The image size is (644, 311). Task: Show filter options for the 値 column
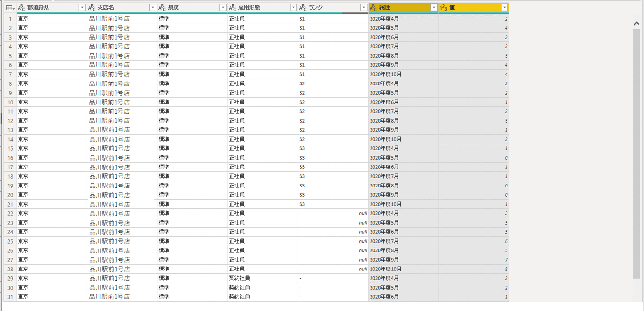point(504,8)
